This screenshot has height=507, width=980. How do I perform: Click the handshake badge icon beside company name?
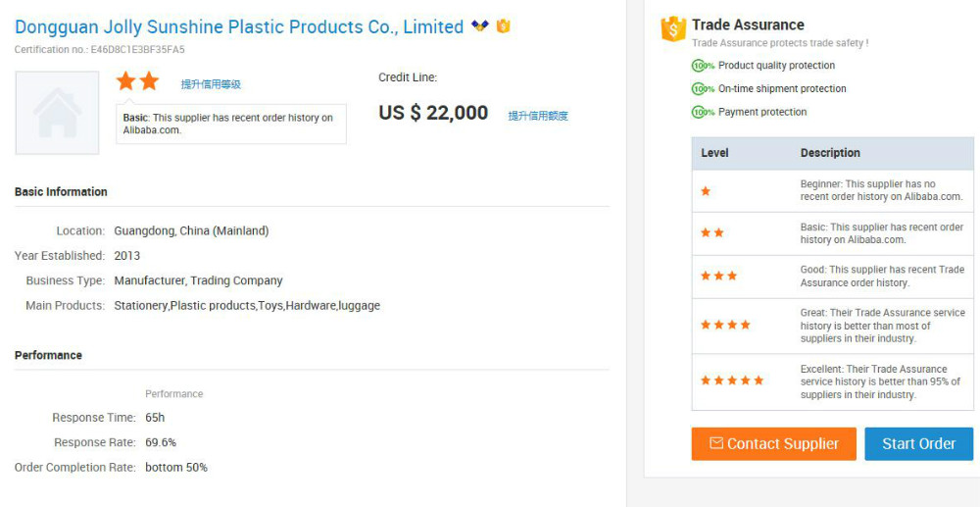click(479, 25)
